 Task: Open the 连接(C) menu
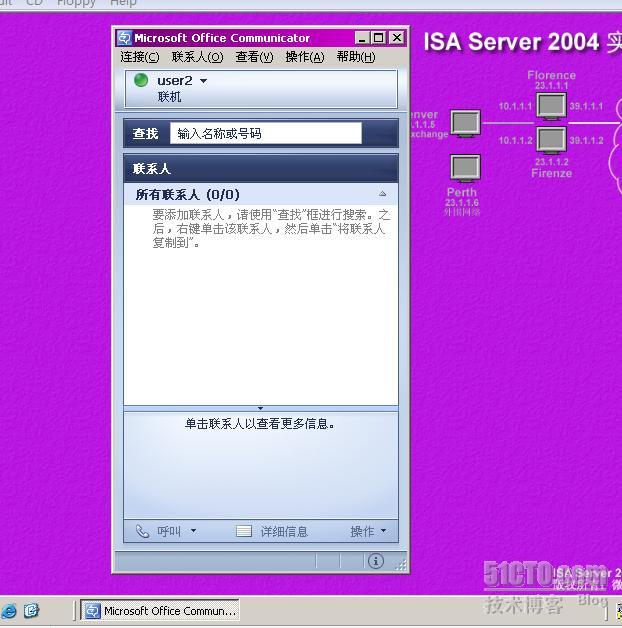point(140,57)
